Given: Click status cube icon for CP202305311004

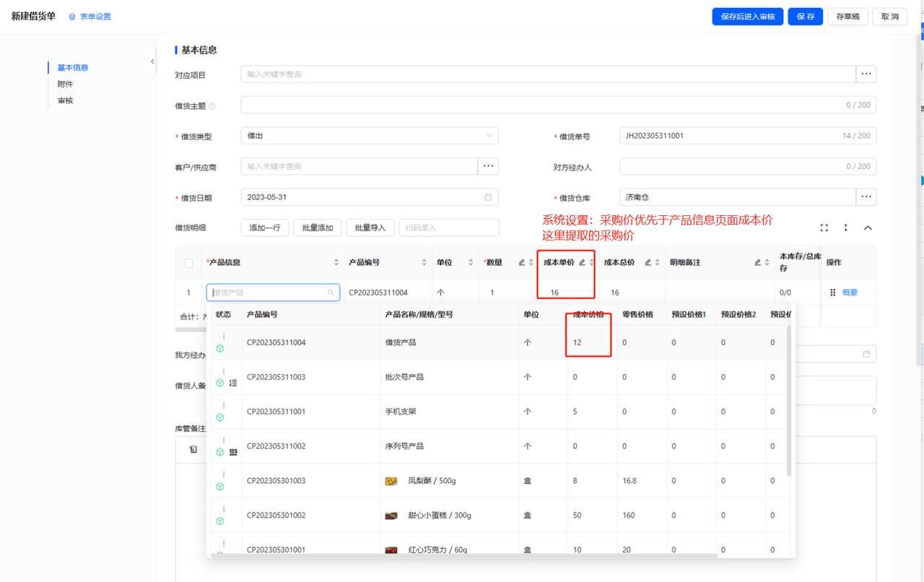Looking at the screenshot, I should click(x=220, y=349).
